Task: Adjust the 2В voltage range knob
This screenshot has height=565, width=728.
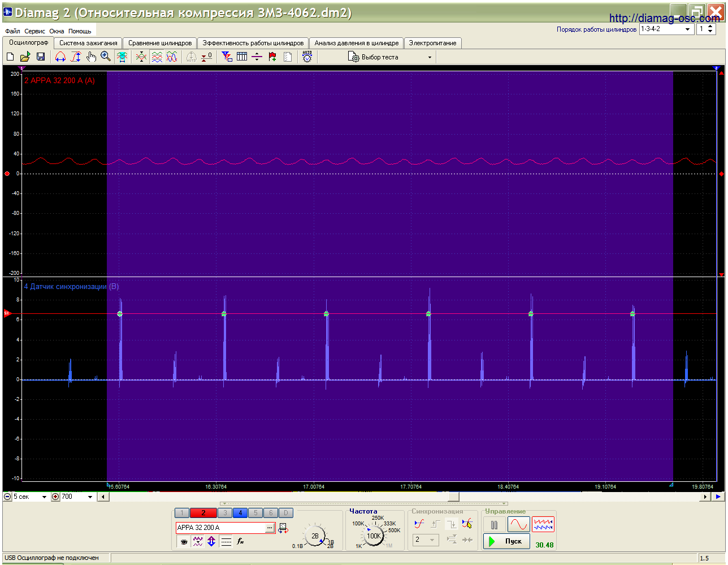Action: tap(315, 536)
